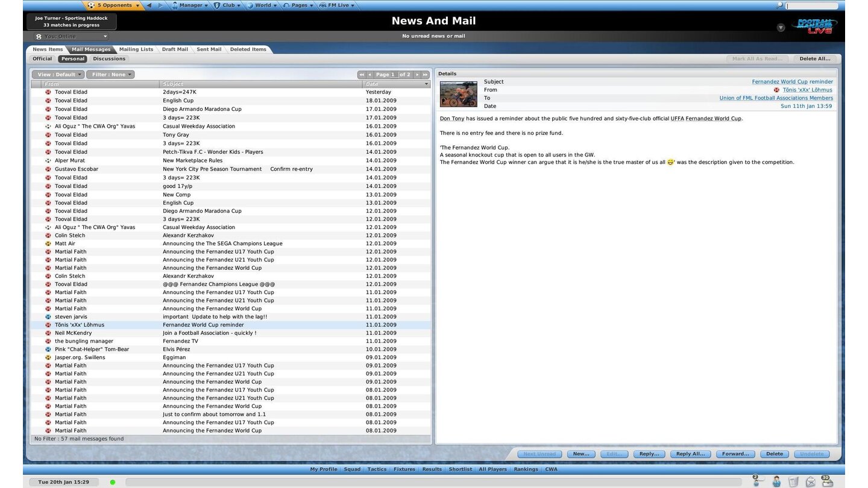Open the Manager menu

click(x=189, y=5)
